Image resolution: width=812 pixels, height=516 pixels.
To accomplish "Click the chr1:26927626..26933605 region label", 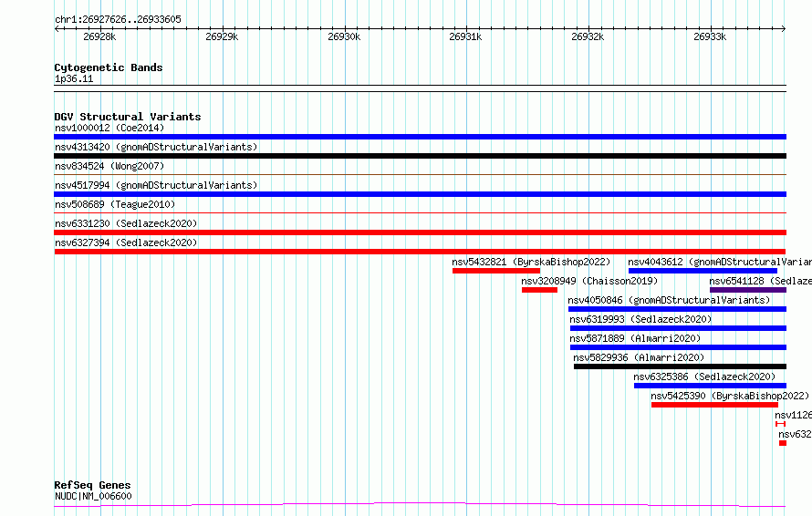I will (118, 19).
